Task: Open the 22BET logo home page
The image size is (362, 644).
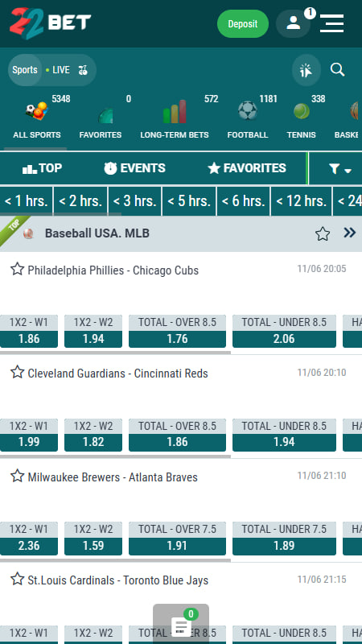Action: click(x=50, y=23)
